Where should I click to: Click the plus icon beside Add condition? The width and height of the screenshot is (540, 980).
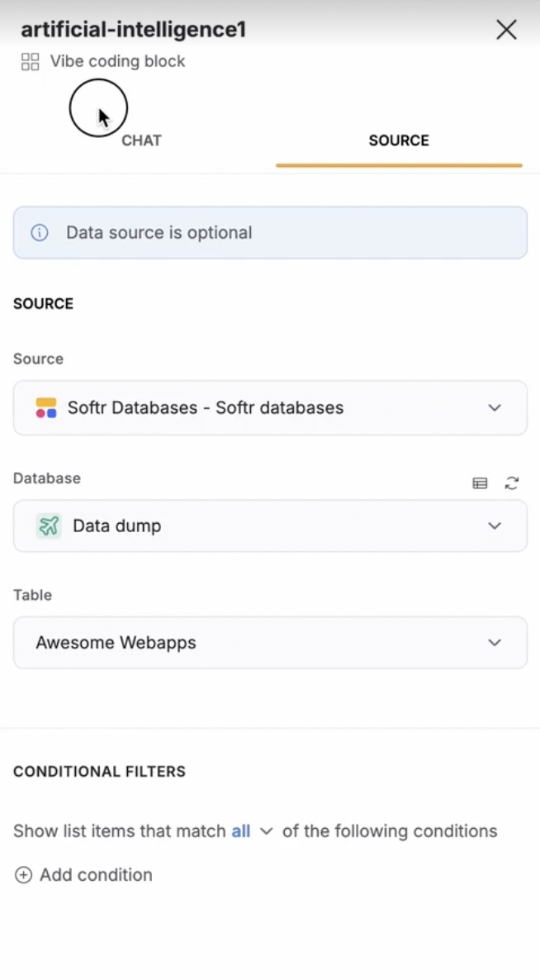click(24, 875)
